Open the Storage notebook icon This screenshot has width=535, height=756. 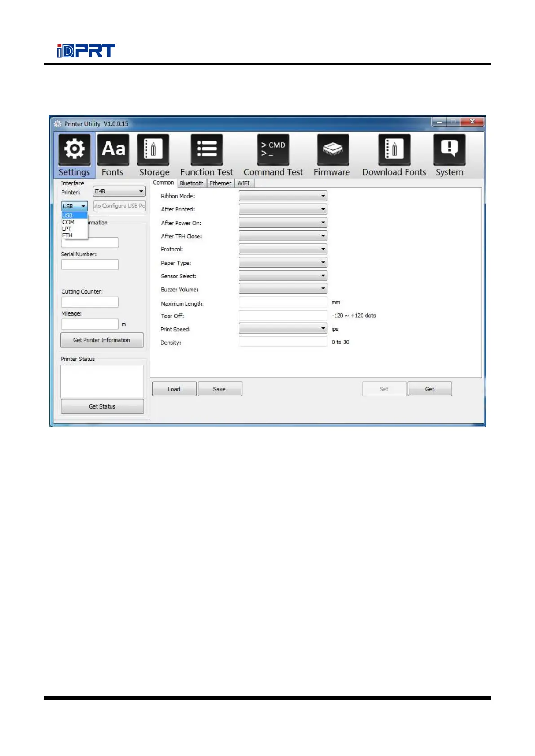point(153,149)
